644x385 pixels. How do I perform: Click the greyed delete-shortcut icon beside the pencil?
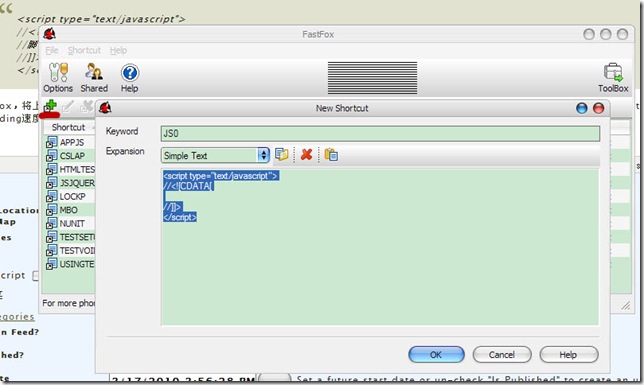(x=87, y=106)
